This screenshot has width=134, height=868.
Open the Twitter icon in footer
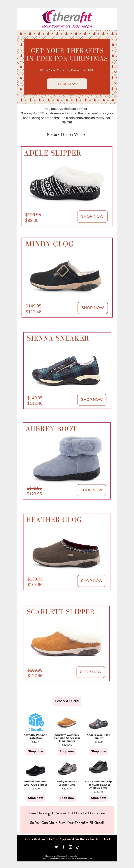pyautogui.click(x=56, y=847)
